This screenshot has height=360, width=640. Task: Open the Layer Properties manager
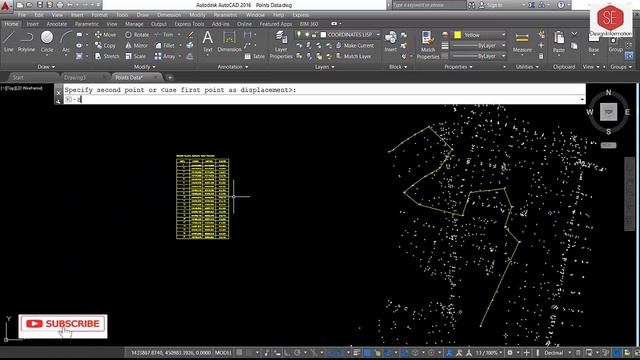281,45
